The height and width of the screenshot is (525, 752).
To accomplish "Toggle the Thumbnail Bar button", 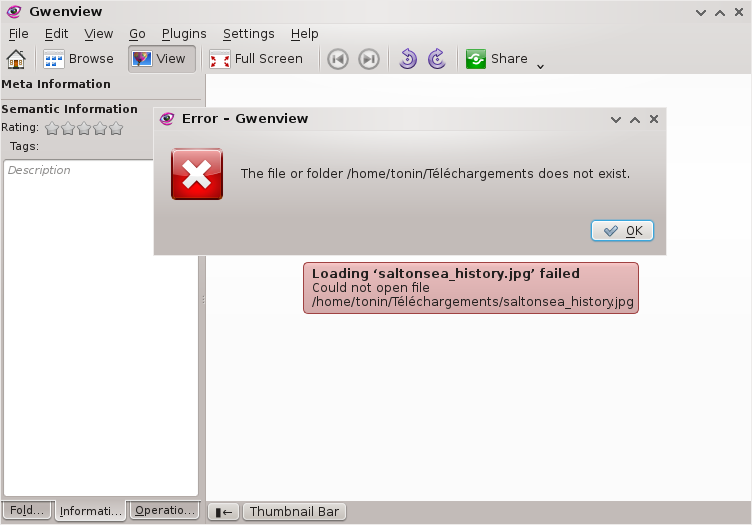I will (294, 512).
